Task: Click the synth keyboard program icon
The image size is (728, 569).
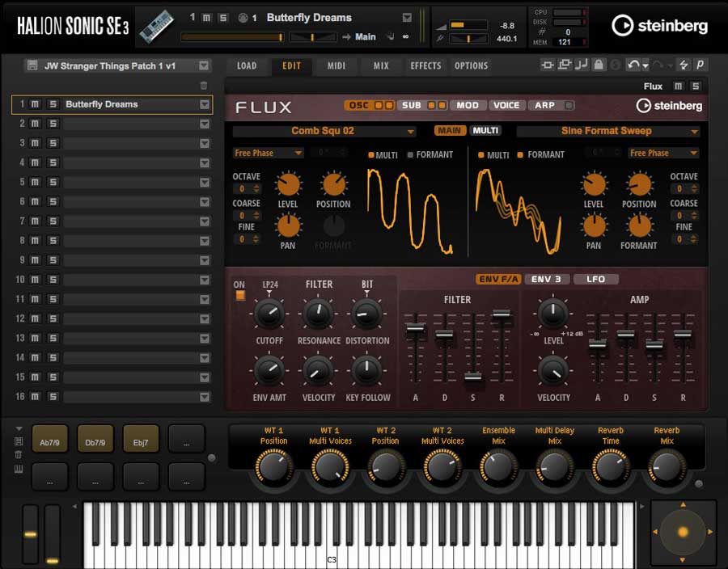Action: 156,27
